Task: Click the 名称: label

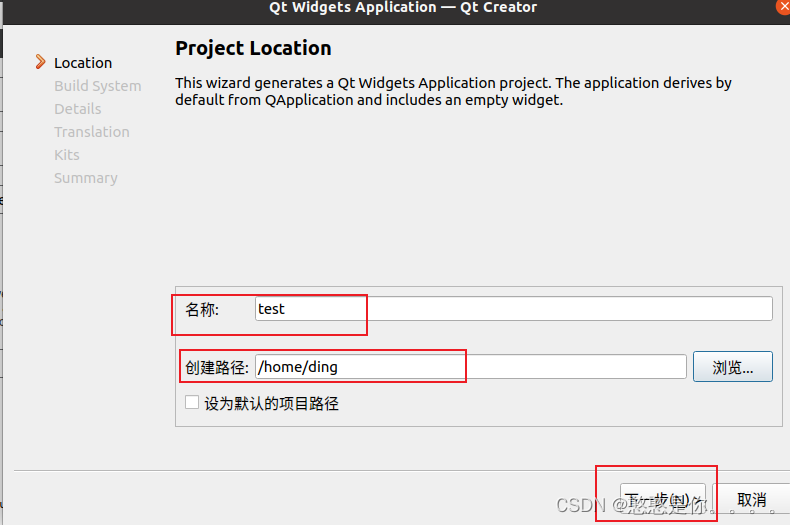Action: [x=202, y=309]
